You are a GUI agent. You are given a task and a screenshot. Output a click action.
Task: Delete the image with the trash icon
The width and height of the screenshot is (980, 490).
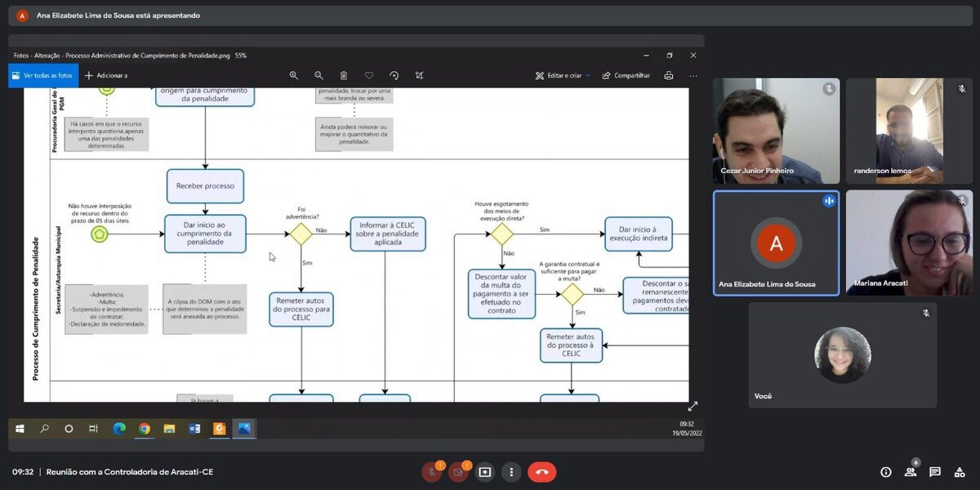pyautogui.click(x=344, y=75)
